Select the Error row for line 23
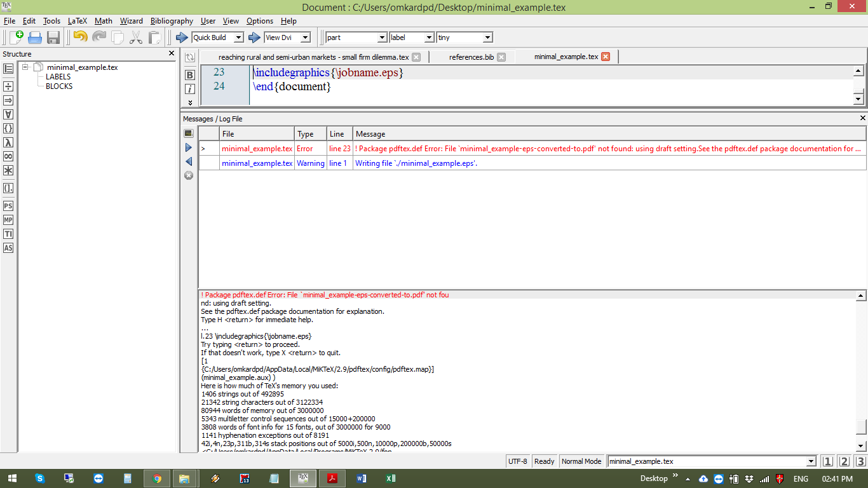Image resolution: width=868 pixels, height=488 pixels. 532,149
